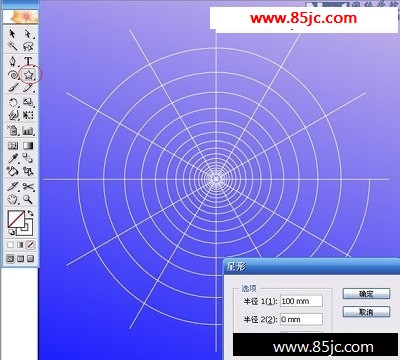Select the Pen tool
Screen dimensions: 400x360
click(x=13, y=62)
